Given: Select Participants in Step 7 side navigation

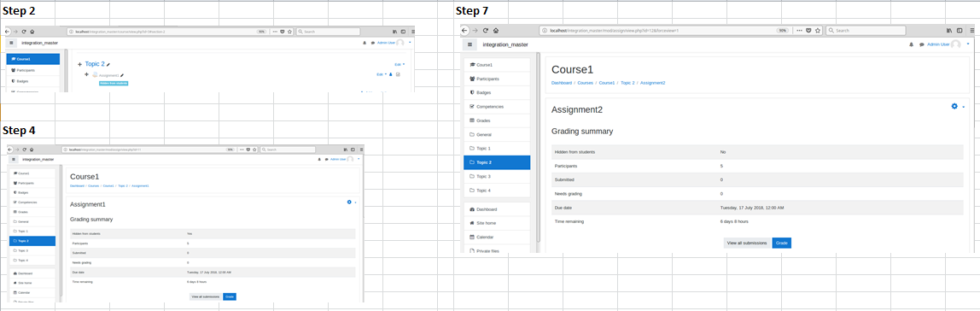Looking at the screenshot, I should (x=497, y=79).
